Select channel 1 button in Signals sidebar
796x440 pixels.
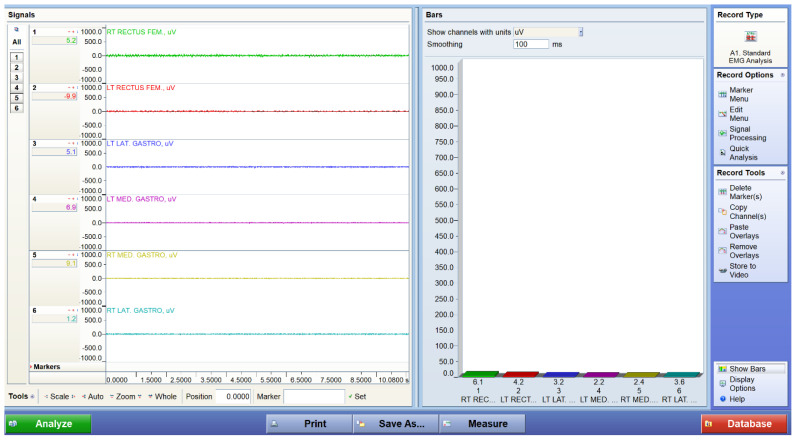coord(17,57)
